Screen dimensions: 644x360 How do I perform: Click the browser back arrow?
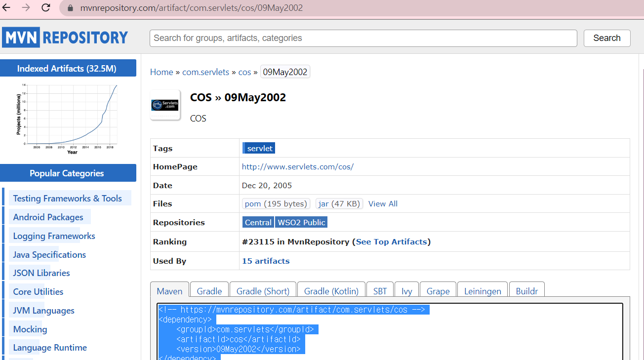pyautogui.click(x=7, y=8)
